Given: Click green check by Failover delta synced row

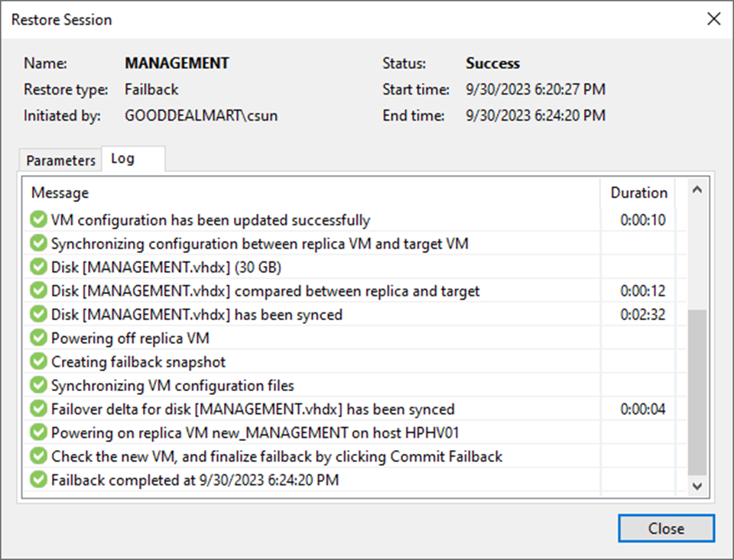Looking at the screenshot, I should [x=38, y=409].
